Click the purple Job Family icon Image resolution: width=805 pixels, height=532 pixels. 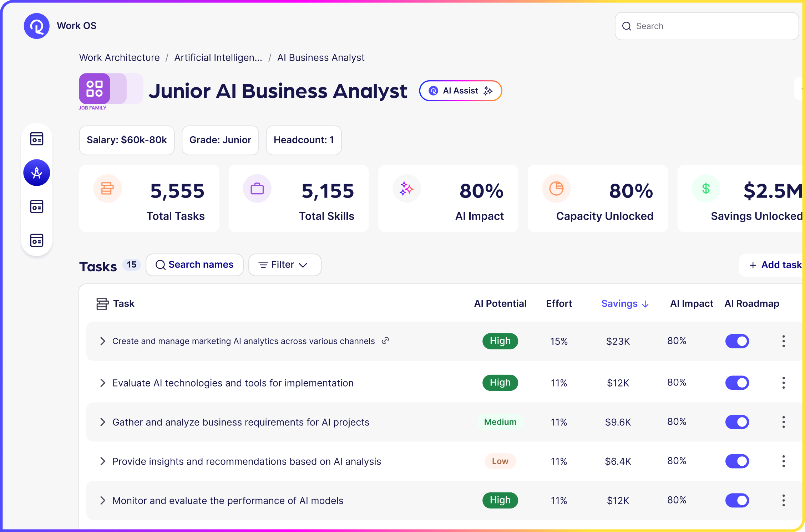point(95,89)
